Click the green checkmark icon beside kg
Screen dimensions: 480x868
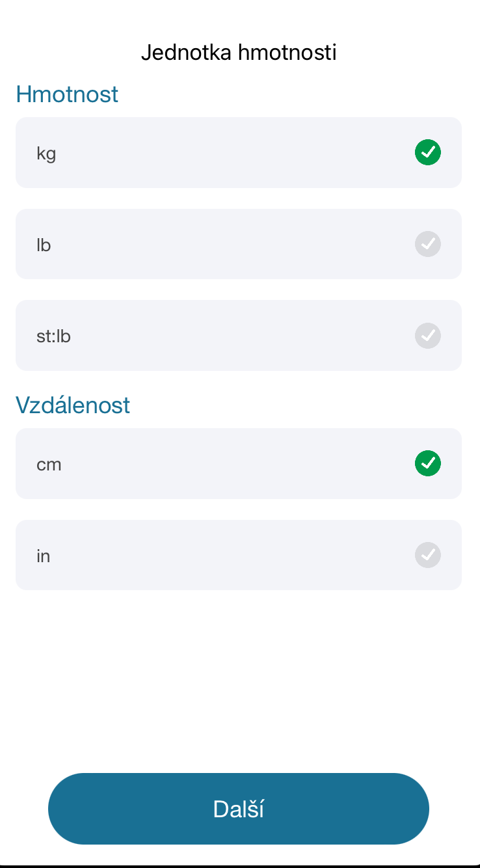click(x=428, y=152)
